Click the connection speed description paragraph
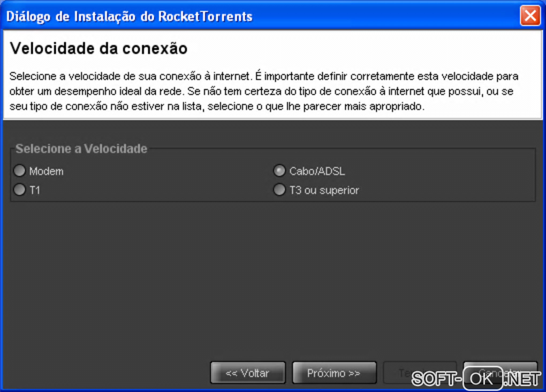The width and height of the screenshot is (546, 392). click(264, 91)
